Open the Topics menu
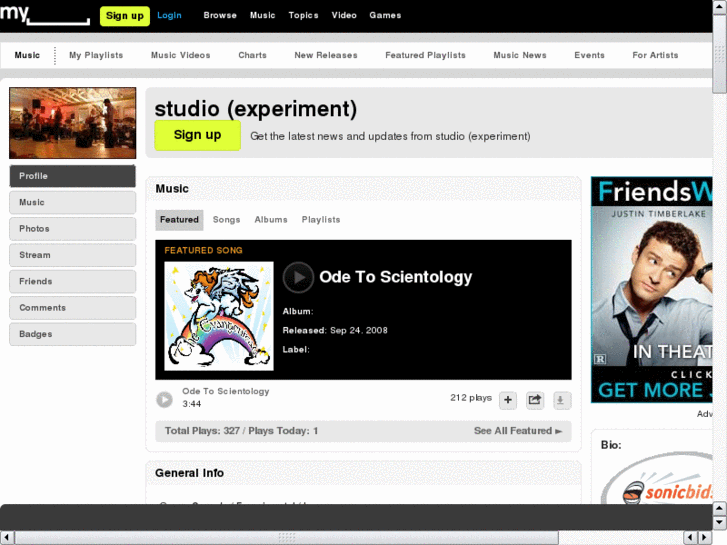This screenshot has width=727, height=545. point(303,15)
